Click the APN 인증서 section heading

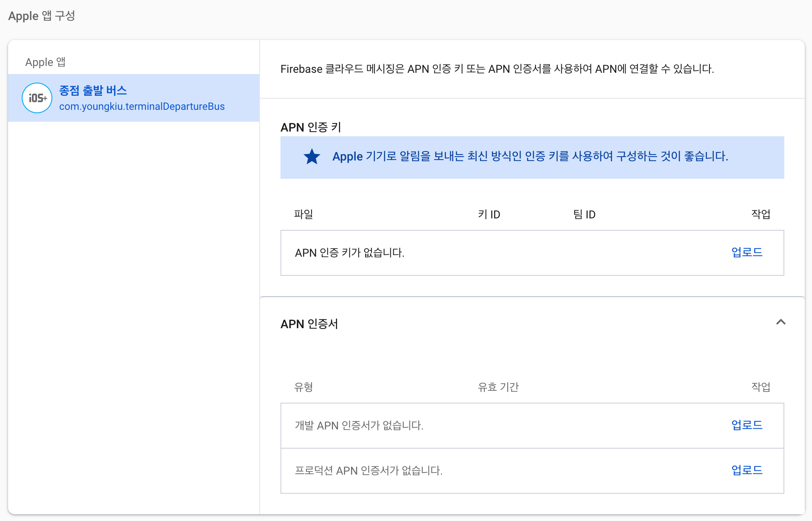[x=309, y=324]
